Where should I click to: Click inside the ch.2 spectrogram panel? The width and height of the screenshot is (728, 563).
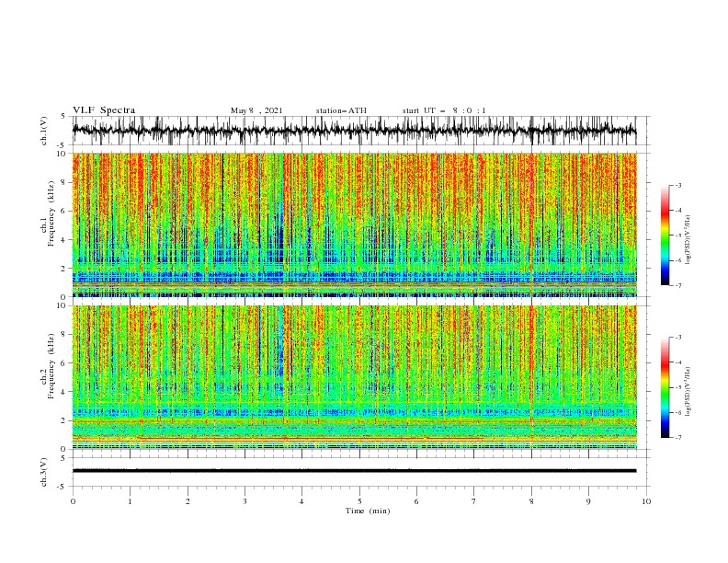click(354, 377)
